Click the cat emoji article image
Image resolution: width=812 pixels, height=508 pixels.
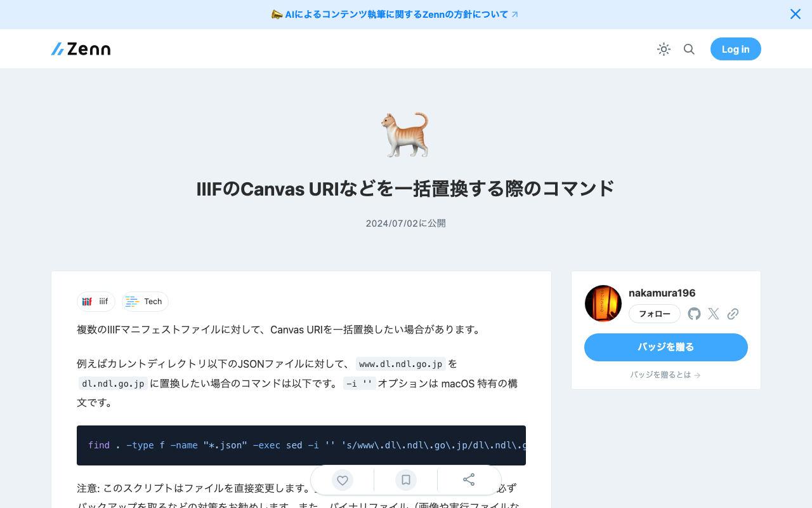click(x=406, y=134)
